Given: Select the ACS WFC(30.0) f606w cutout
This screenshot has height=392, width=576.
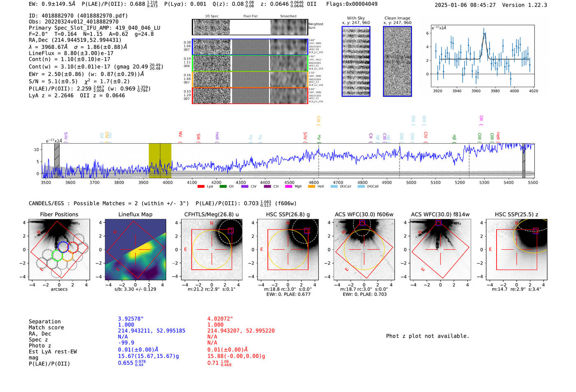Looking at the screenshot, I should point(364,250).
